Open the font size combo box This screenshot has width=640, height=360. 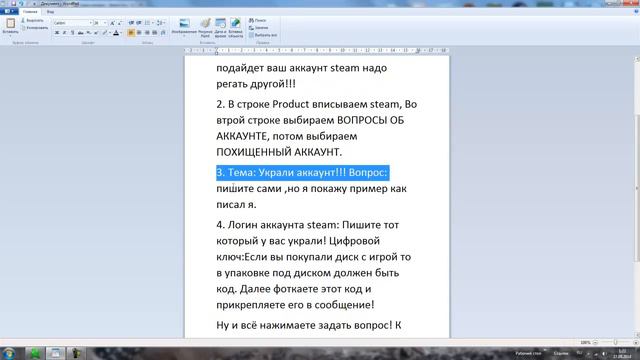100,23
